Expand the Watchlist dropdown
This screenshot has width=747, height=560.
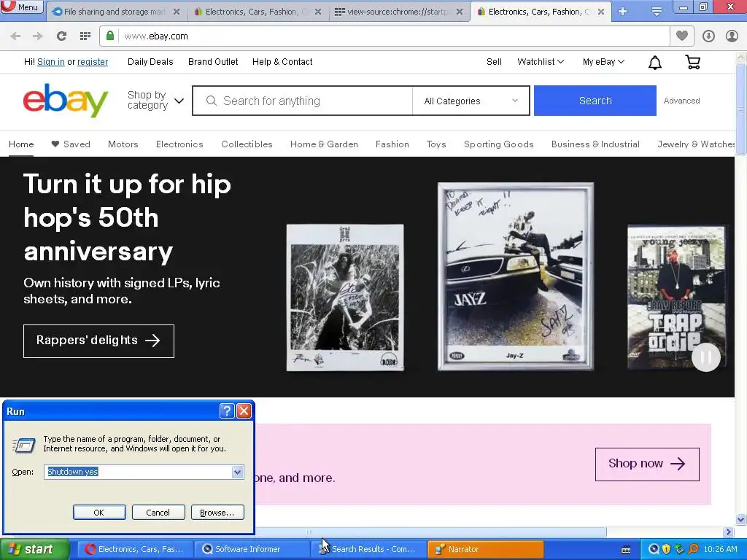[541, 62]
